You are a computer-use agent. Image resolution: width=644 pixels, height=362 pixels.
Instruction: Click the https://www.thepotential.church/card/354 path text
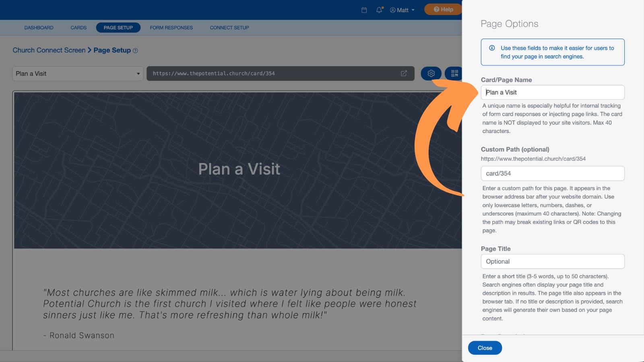[x=533, y=159]
